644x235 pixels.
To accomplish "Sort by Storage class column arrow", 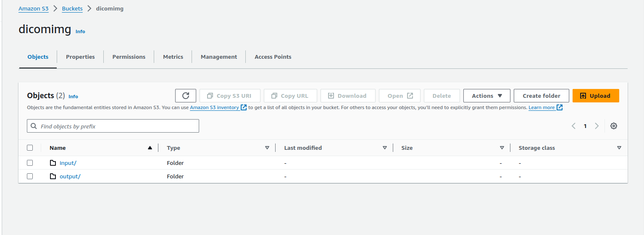I will pyautogui.click(x=619, y=148).
